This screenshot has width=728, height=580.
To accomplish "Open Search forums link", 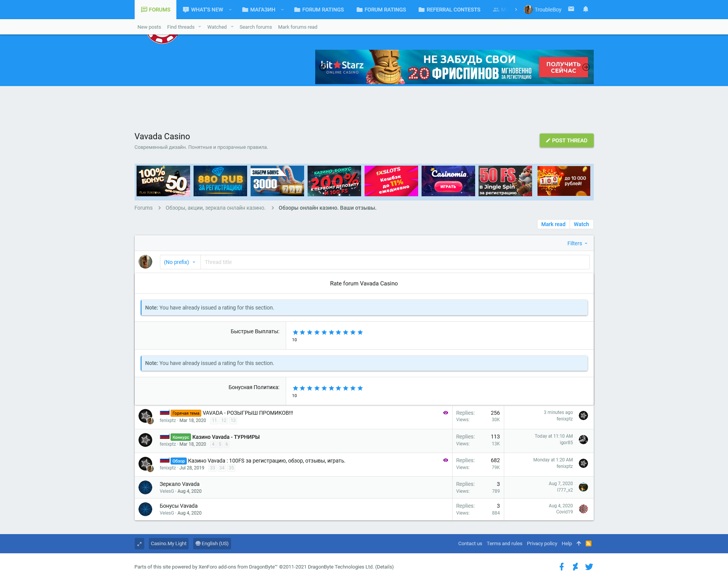I will (x=256, y=27).
